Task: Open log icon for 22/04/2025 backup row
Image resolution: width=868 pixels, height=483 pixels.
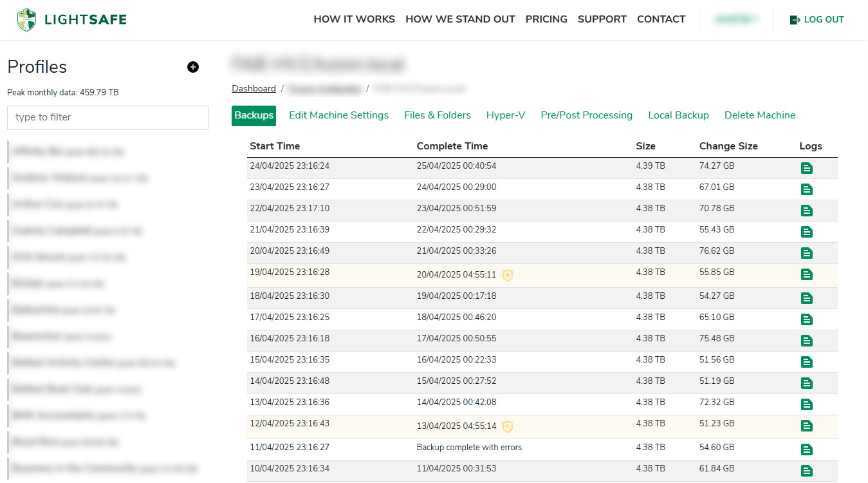Action: [x=806, y=211]
